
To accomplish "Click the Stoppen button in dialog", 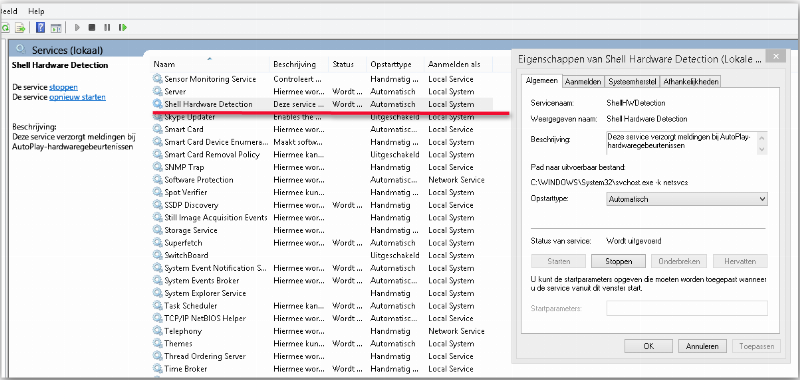I will [x=619, y=261].
